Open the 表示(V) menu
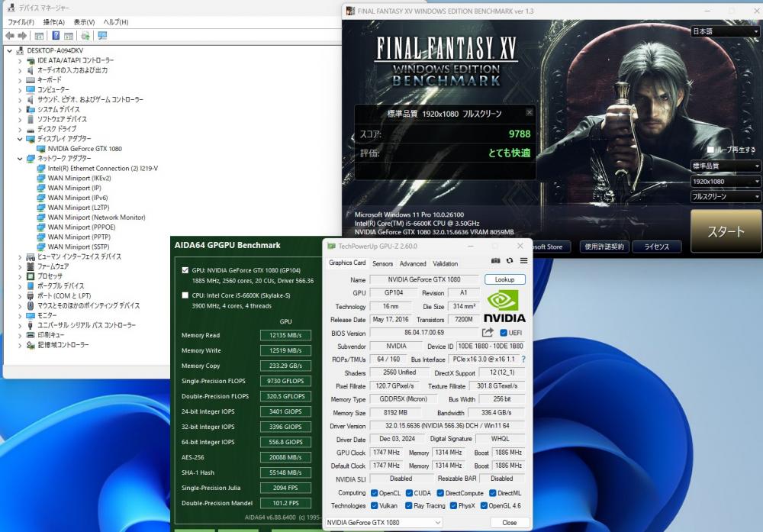 tap(84, 22)
